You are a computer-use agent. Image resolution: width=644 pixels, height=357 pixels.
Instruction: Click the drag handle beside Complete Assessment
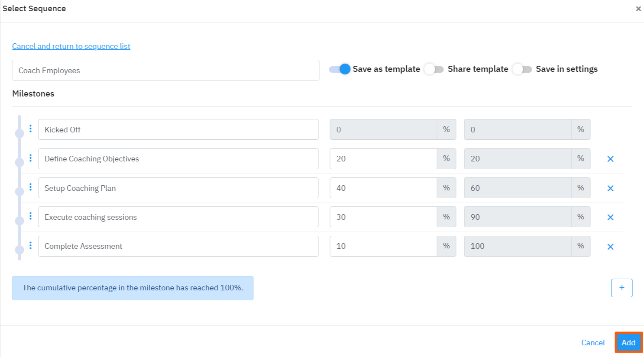[x=30, y=245]
